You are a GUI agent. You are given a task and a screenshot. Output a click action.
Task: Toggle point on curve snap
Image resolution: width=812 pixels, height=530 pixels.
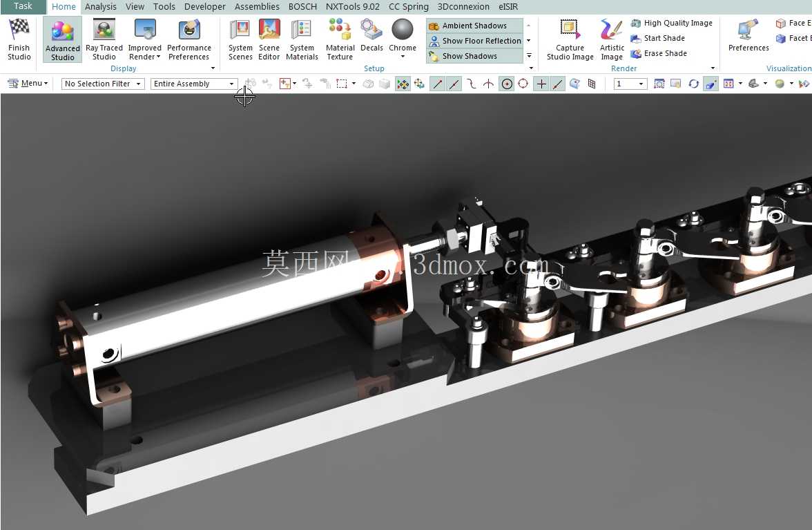558,84
